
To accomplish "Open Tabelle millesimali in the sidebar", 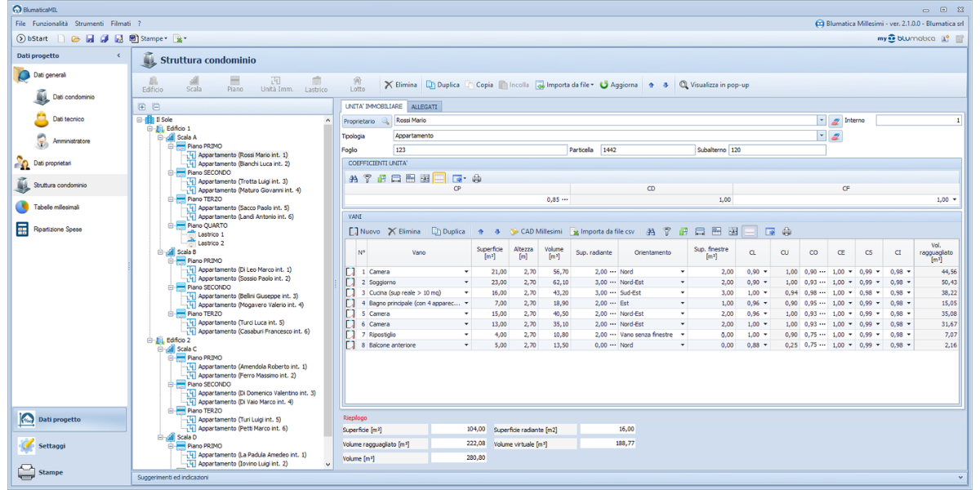I will 57,207.
